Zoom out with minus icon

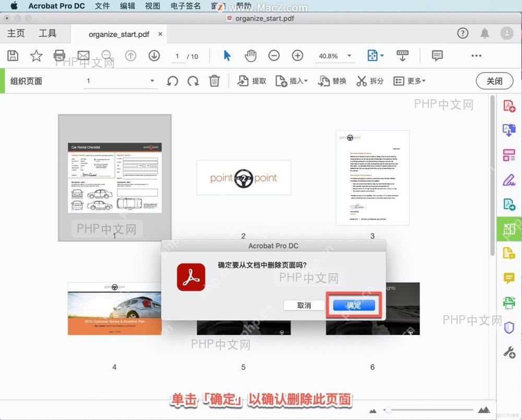(x=274, y=56)
